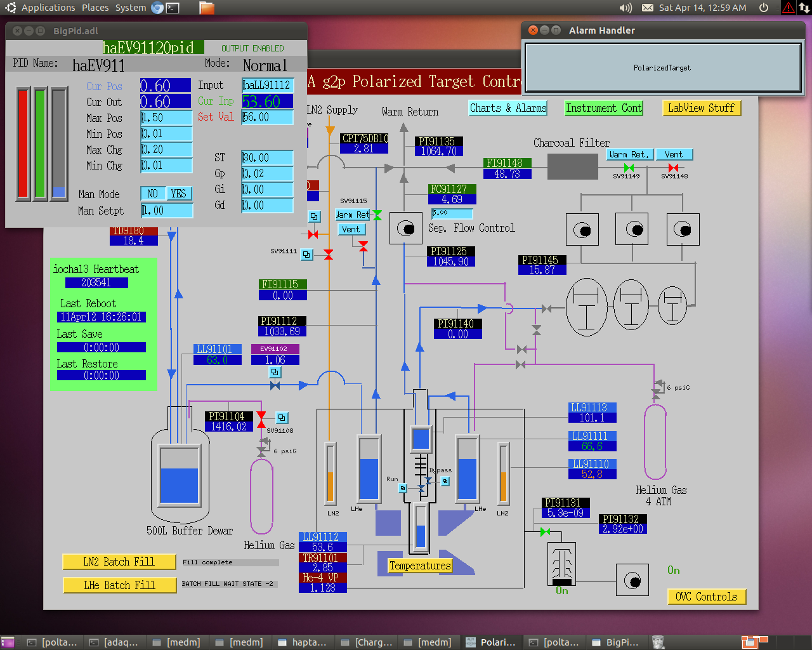Image resolution: width=812 pixels, height=650 pixels.
Task: Open the Charts & Alarms menu
Action: [508, 108]
